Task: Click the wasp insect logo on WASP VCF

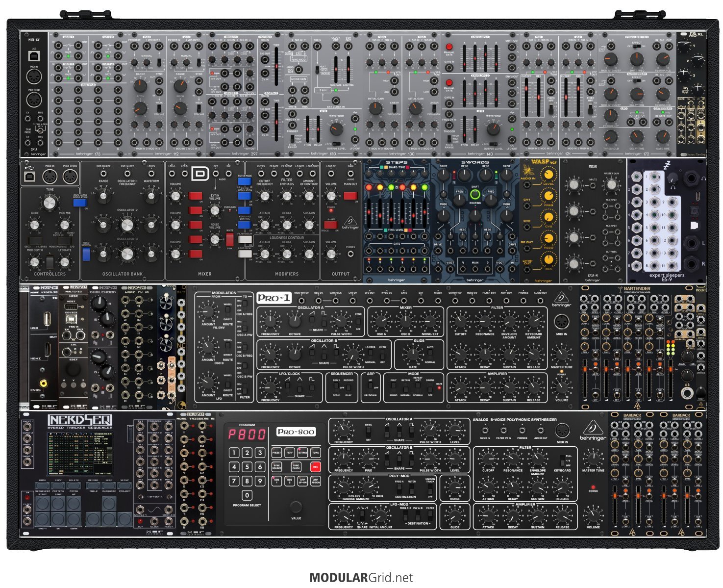Action: click(528, 170)
